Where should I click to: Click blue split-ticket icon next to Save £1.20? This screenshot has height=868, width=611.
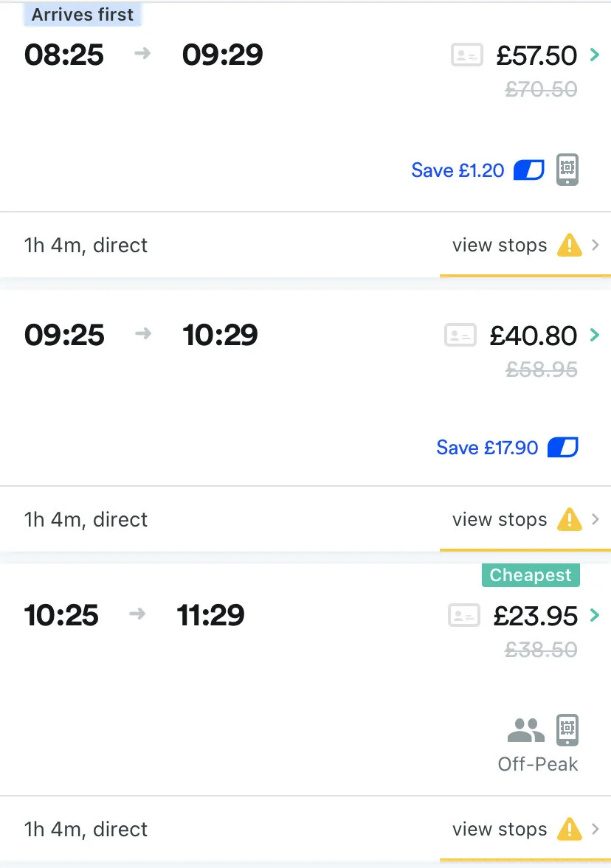[x=528, y=170]
